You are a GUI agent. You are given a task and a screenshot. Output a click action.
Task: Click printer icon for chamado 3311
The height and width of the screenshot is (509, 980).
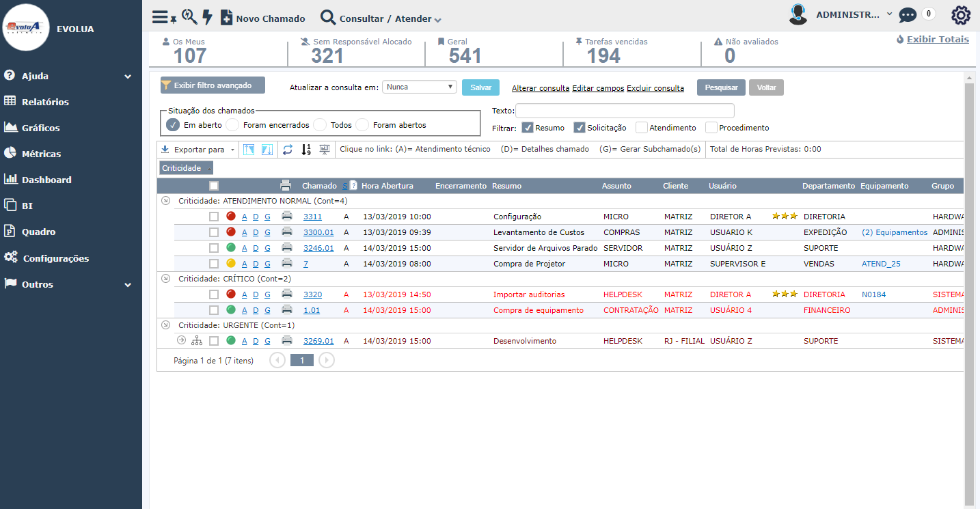pyautogui.click(x=287, y=217)
